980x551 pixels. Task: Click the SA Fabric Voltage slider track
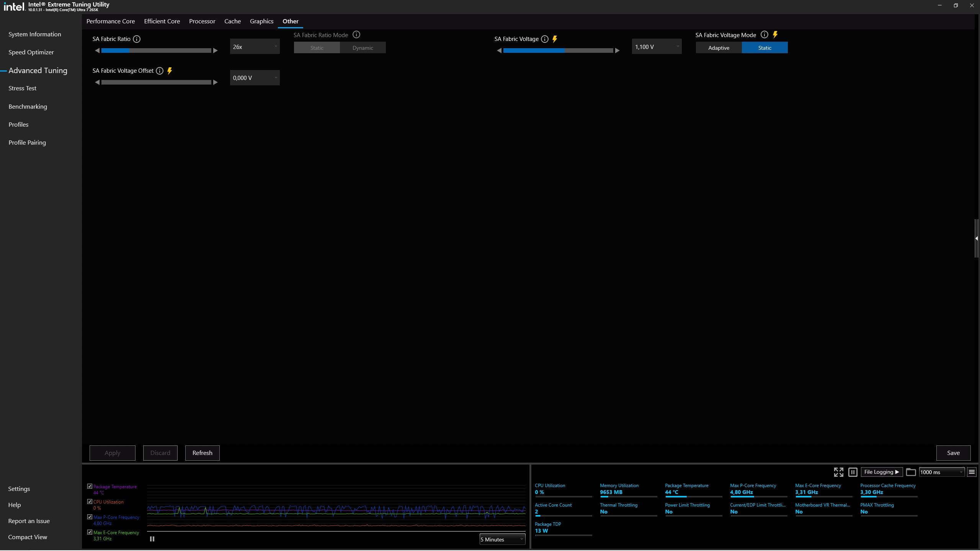(558, 51)
